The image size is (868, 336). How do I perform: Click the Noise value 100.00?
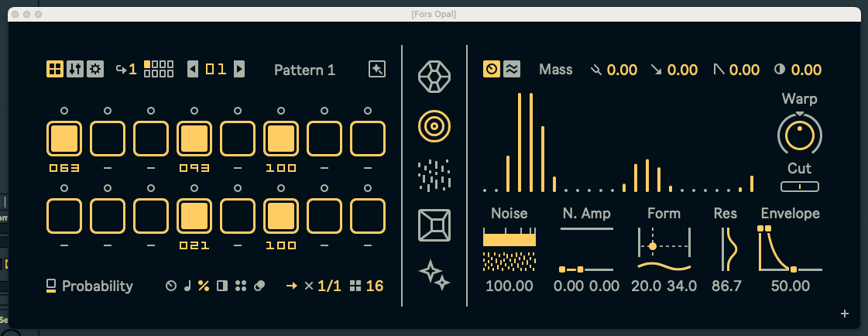pyautogui.click(x=509, y=286)
